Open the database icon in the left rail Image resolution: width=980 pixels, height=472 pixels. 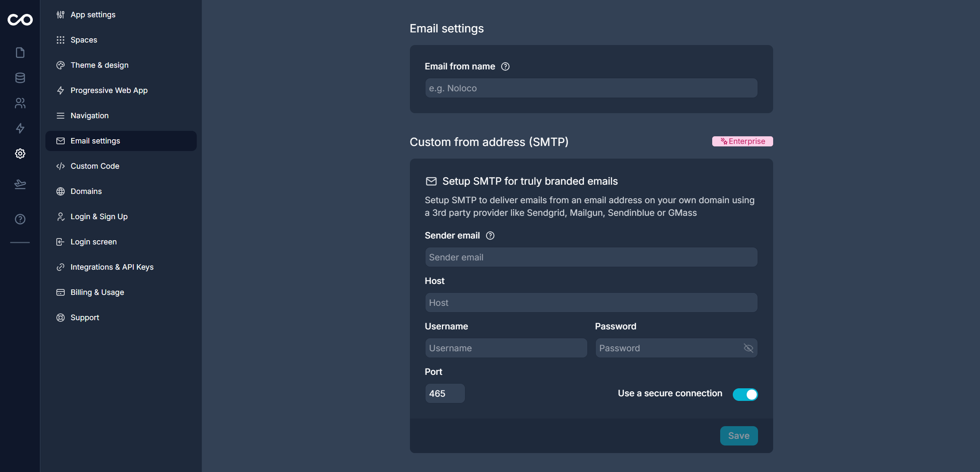pyautogui.click(x=20, y=78)
